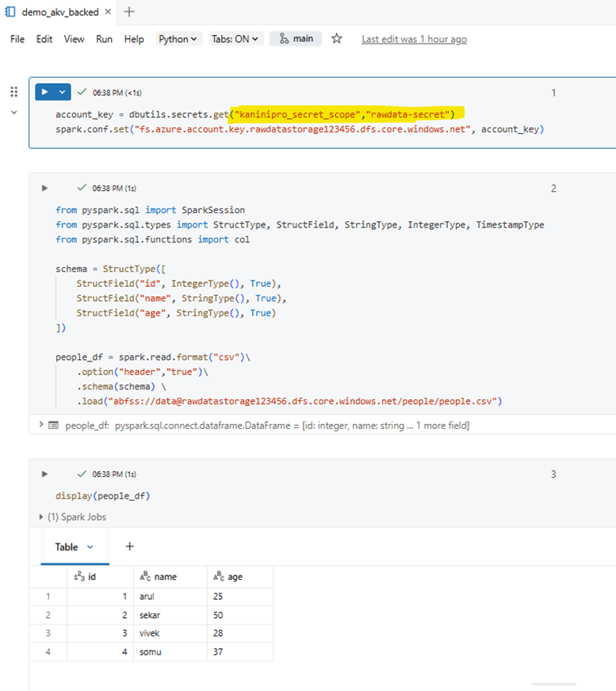Click the main git branch button
Screen dimensions: 616x691
pyautogui.click(x=296, y=39)
